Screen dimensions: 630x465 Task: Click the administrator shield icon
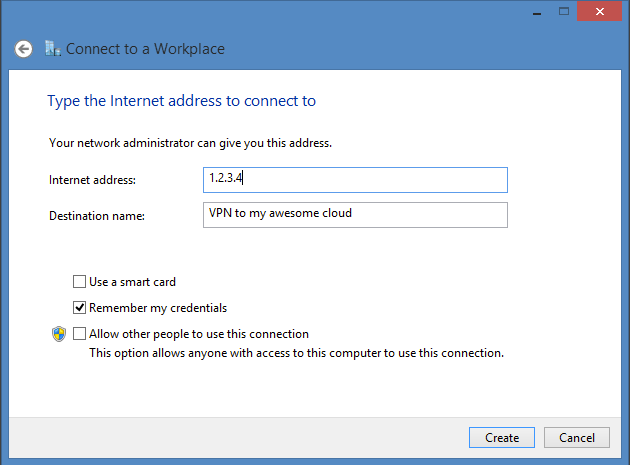pos(58,334)
